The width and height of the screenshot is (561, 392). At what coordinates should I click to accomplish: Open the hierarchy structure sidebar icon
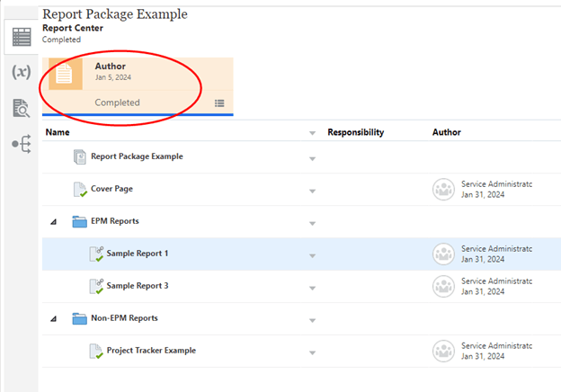coord(20,143)
